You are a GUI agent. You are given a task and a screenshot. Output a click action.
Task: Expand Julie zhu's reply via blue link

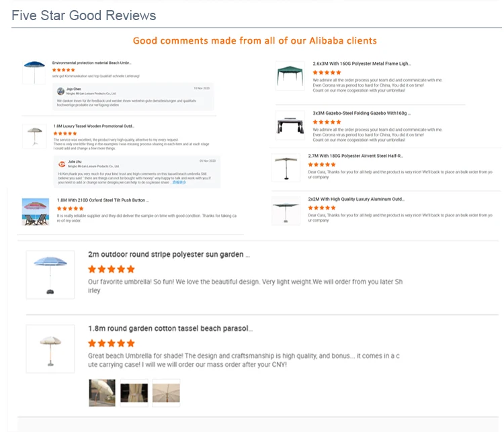tap(178, 182)
